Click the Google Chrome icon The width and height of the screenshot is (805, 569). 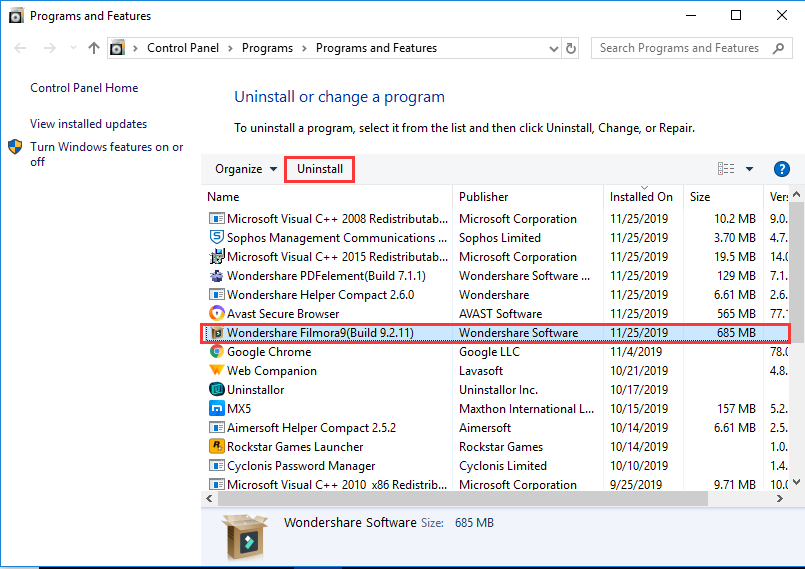217,352
